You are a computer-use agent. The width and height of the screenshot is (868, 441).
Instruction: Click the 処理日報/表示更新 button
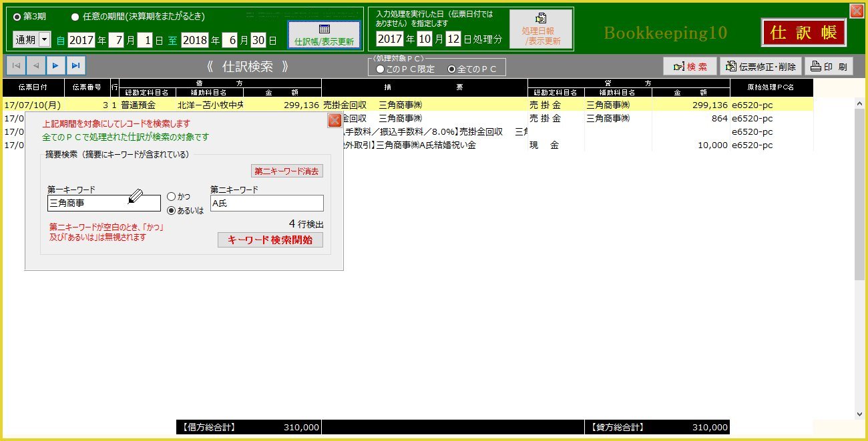541,29
